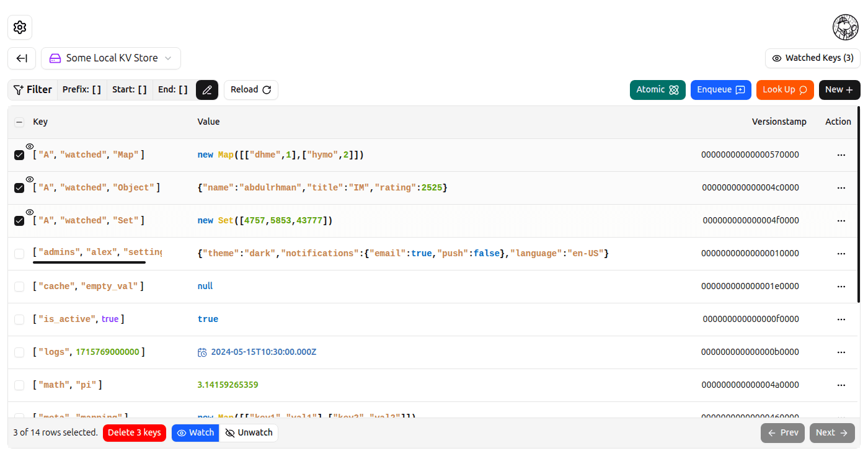Click the Reload button
868x456 pixels.
[251, 90]
